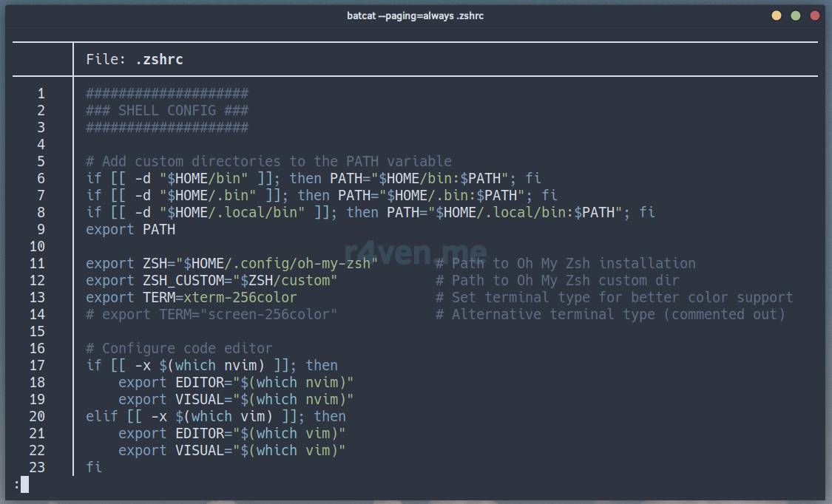Click the window title 'batcat --paging=always .zshrc'
Viewport: 832px width, 504px height.
(415, 16)
